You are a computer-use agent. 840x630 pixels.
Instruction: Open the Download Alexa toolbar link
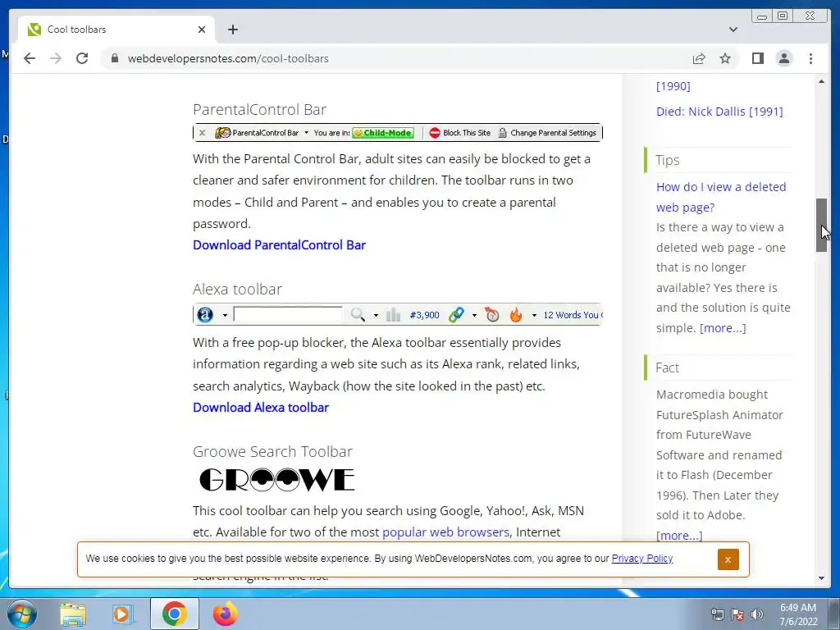[x=261, y=407]
